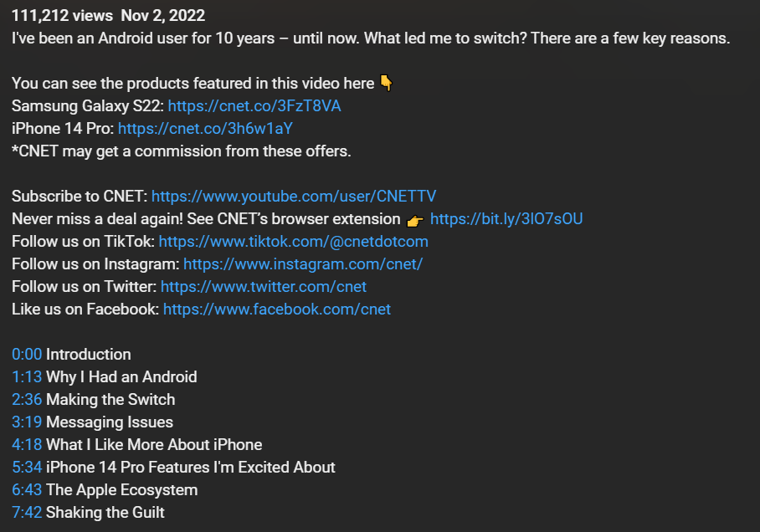760x532 pixels.
Task: Open the bit.ly browser extension link
Action: pyautogui.click(x=506, y=218)
